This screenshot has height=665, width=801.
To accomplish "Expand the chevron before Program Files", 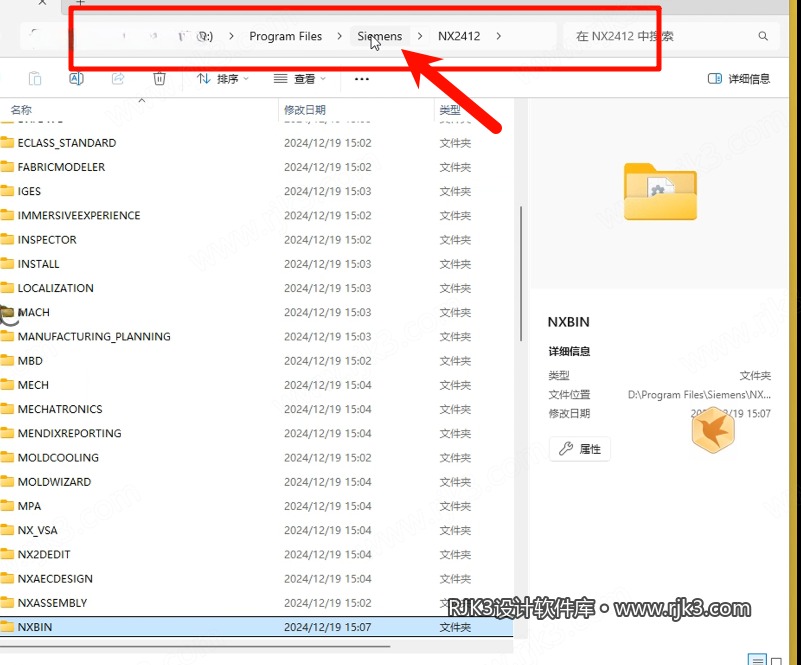I will pyautogui.click(x=231, y=36).
